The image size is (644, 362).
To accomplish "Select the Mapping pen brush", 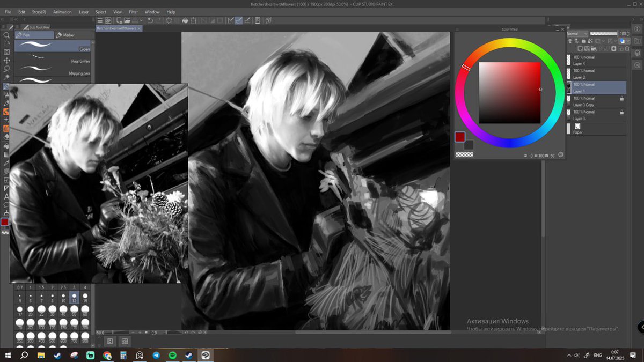I will click(x=54, y=70).
